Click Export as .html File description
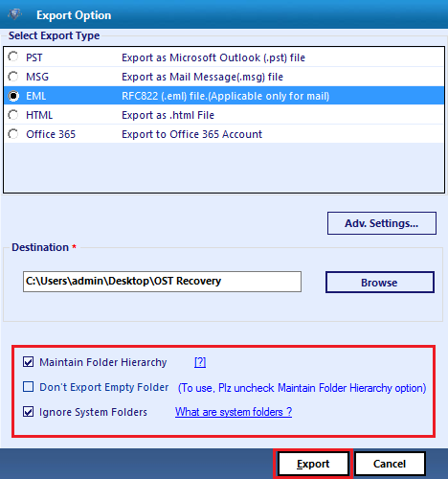This screenshot has height=479, width=448. [x=168, y=115]
